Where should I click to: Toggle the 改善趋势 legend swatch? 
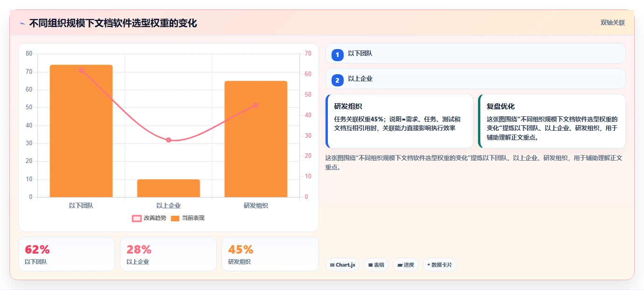(x=137, y=218)
